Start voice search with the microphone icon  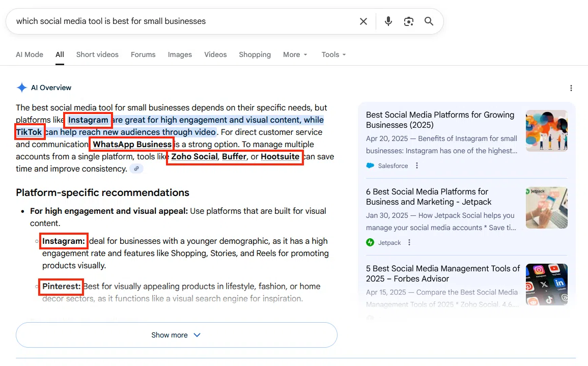point(388,21)
